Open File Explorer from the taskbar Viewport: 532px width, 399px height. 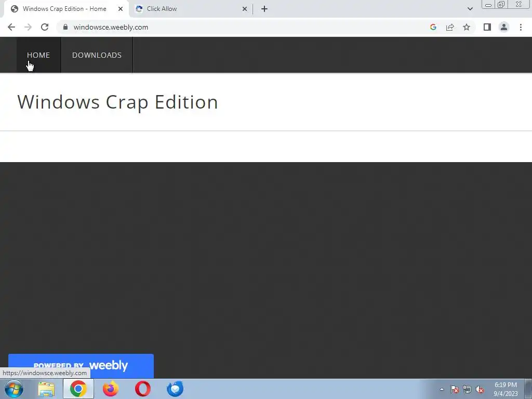[46, 389]
